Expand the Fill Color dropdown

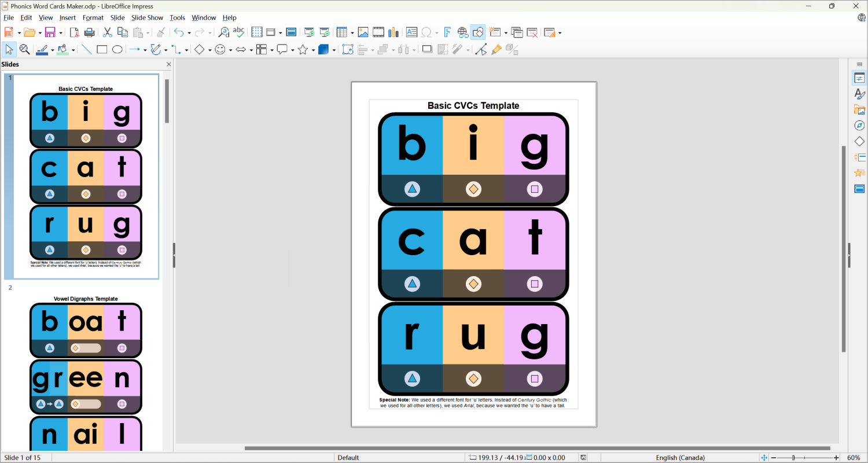73,50
